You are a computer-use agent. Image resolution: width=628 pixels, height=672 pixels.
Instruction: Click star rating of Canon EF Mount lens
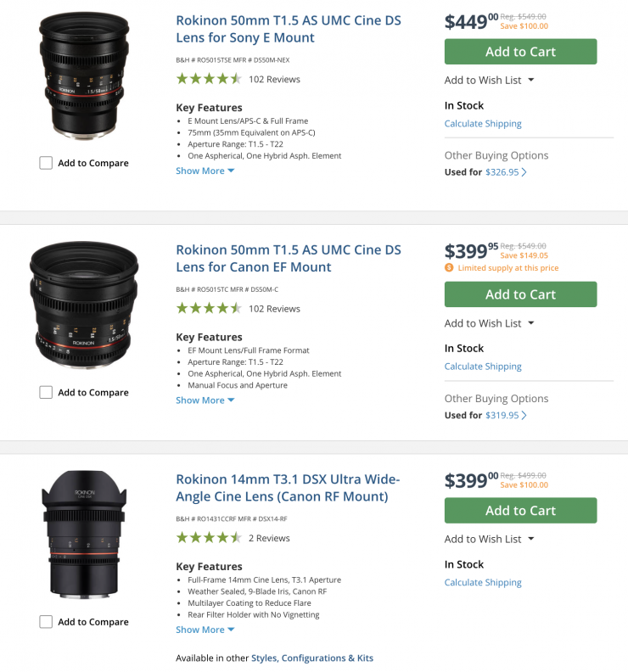coord(209,309)
